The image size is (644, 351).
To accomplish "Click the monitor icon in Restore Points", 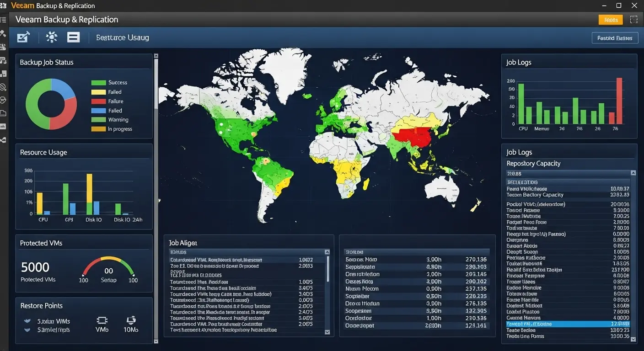I will pyautogui.click(x=131, y=320).
